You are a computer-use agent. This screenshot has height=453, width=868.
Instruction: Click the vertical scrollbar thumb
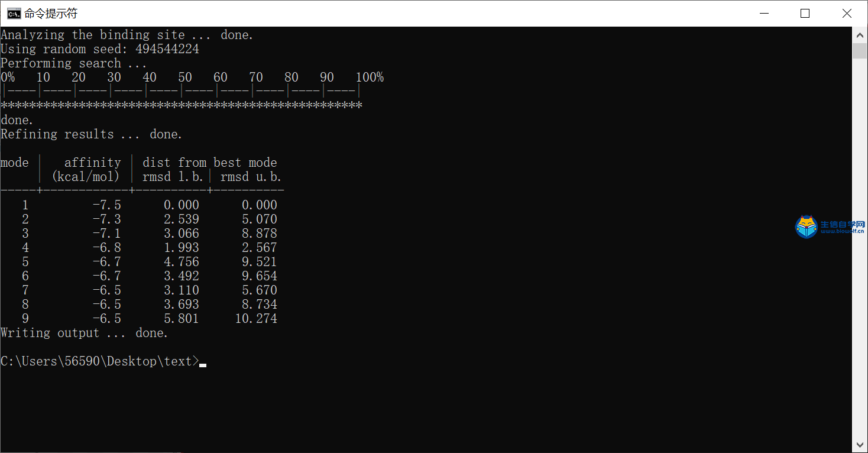point(860,50)
